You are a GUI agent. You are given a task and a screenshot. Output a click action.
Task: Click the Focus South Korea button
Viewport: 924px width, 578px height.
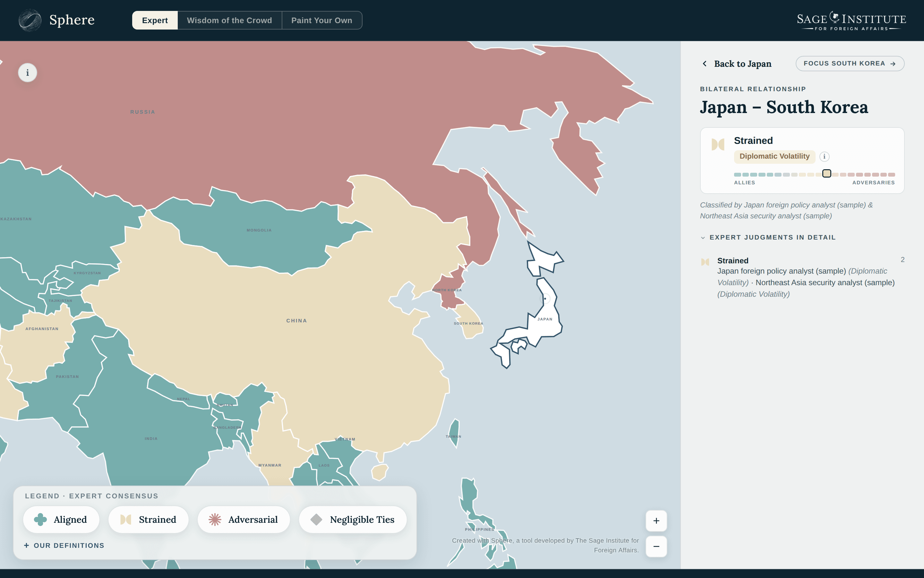click(x=850, y=64)
